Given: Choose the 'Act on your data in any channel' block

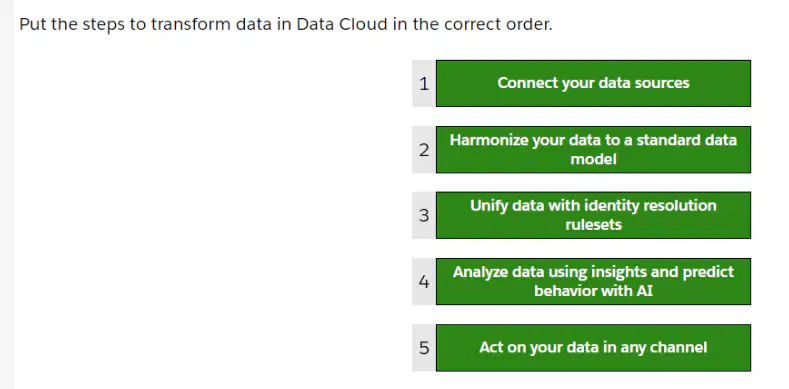Looking at the screenshot, I should (593, 348).
